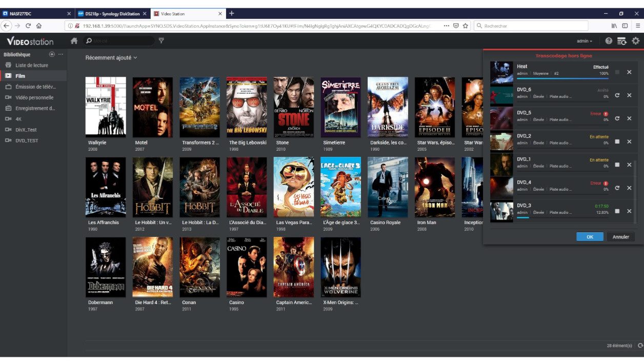Click the Heat task thumbnail
644x363 pixels.
tap(501, 73)
